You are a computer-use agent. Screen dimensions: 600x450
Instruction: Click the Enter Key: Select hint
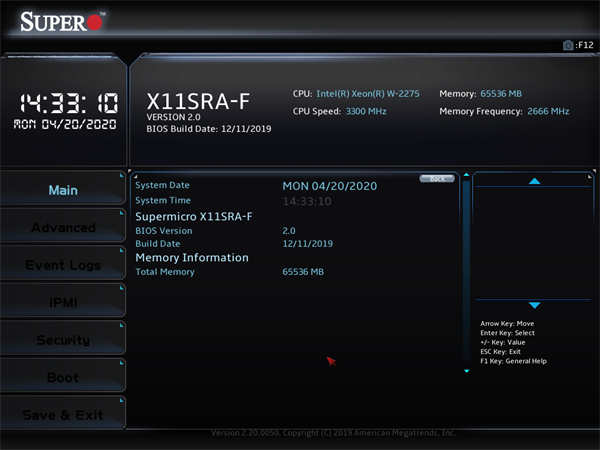(x=507, y=333)
